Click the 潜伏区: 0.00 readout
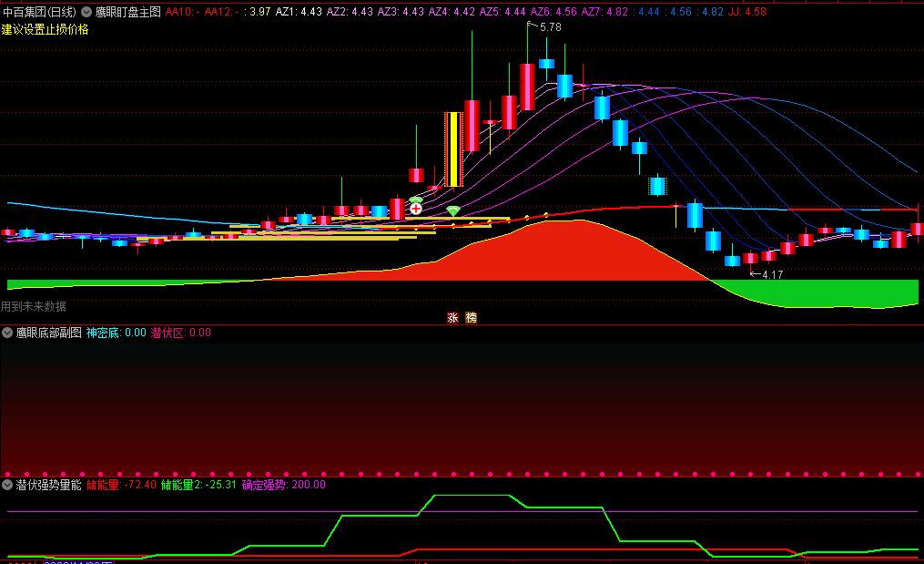The width and height of the screenshot is (924, 564). click(x=180, y=333)
